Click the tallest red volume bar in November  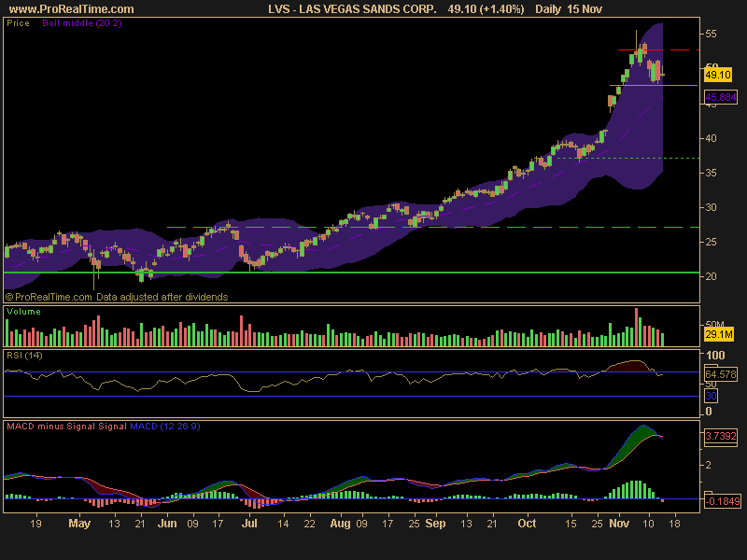point(636,328)
